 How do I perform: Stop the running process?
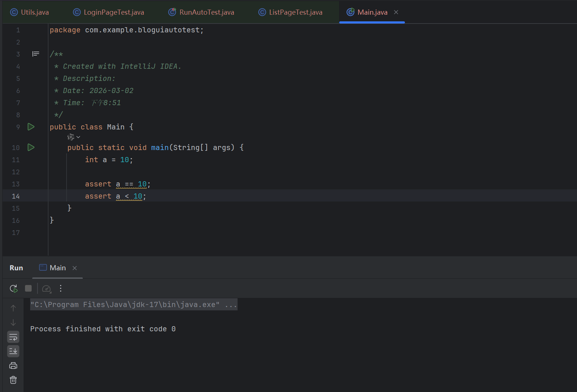click(x=28, y=288)
